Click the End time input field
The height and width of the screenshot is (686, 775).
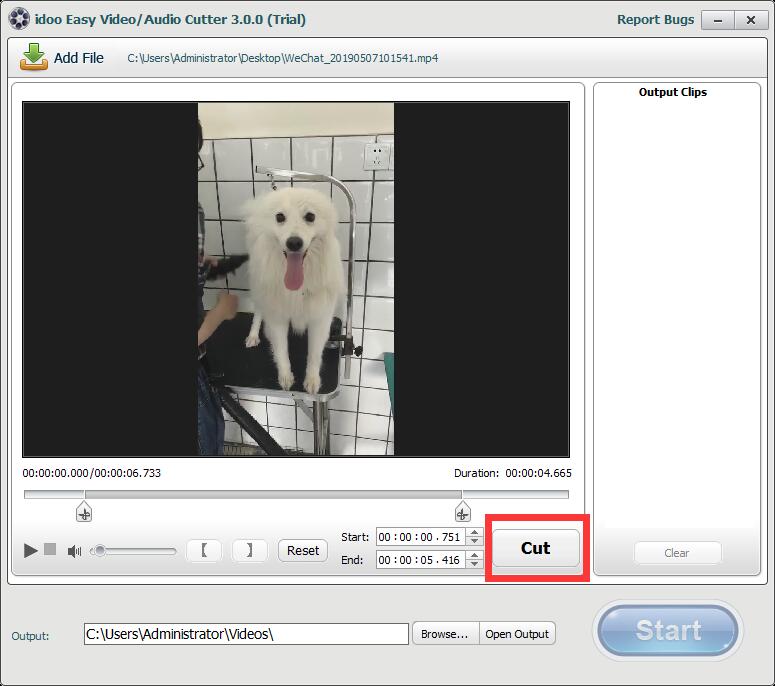point(420,559)
